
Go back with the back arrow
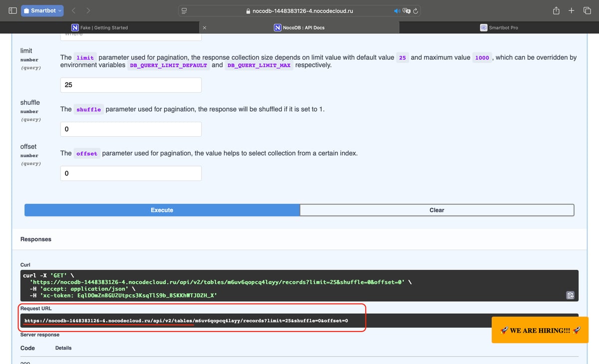pyautogui.click(x=73, y=10)
